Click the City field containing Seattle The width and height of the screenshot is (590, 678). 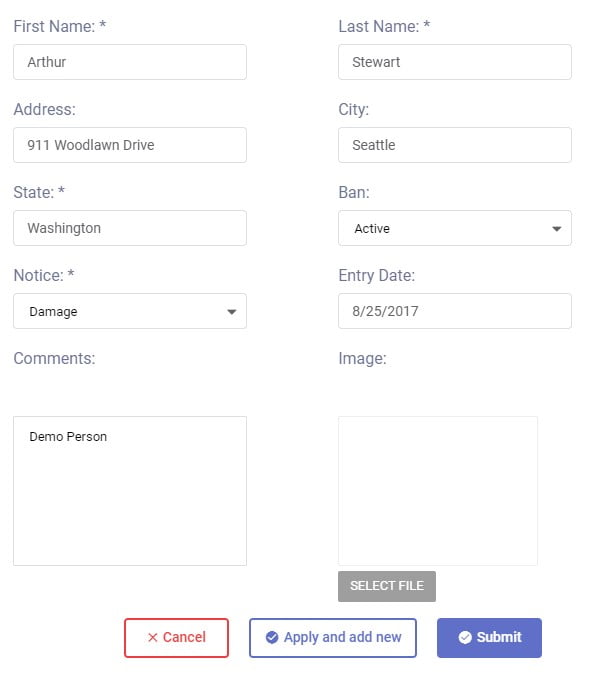(455, 145)
